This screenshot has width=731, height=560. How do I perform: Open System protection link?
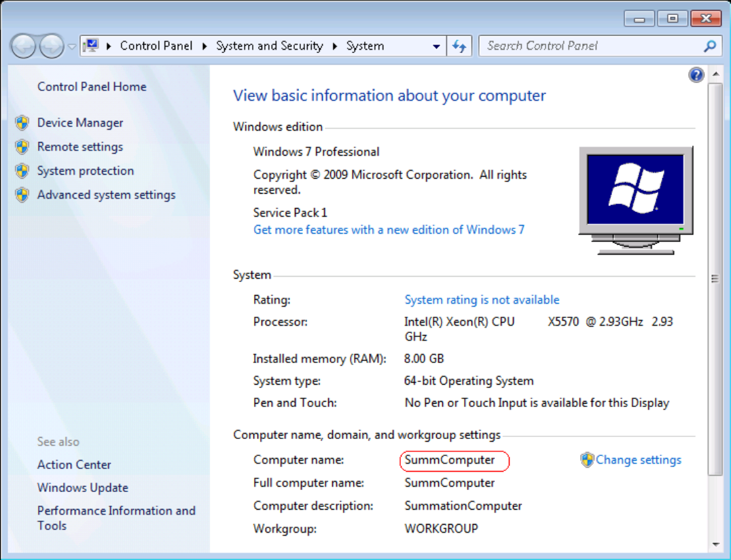[86, 171]
